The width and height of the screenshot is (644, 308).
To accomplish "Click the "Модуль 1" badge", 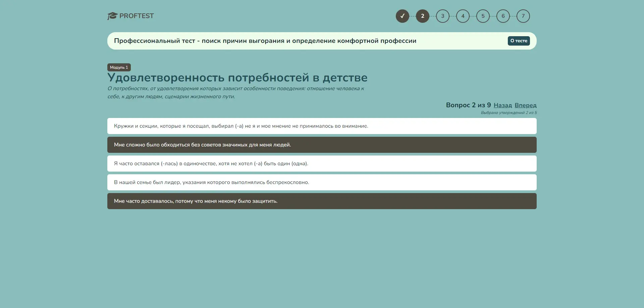I will 119,67.
